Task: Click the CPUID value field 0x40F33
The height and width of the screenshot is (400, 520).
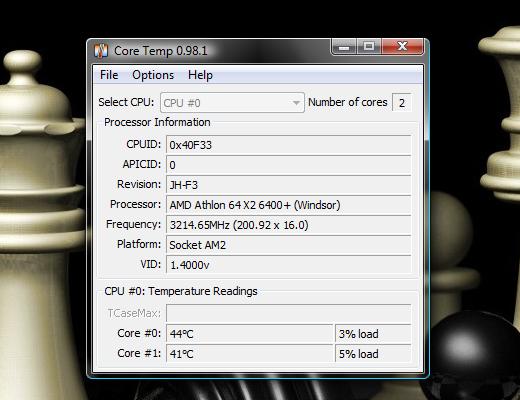Action: coord(289,145)
